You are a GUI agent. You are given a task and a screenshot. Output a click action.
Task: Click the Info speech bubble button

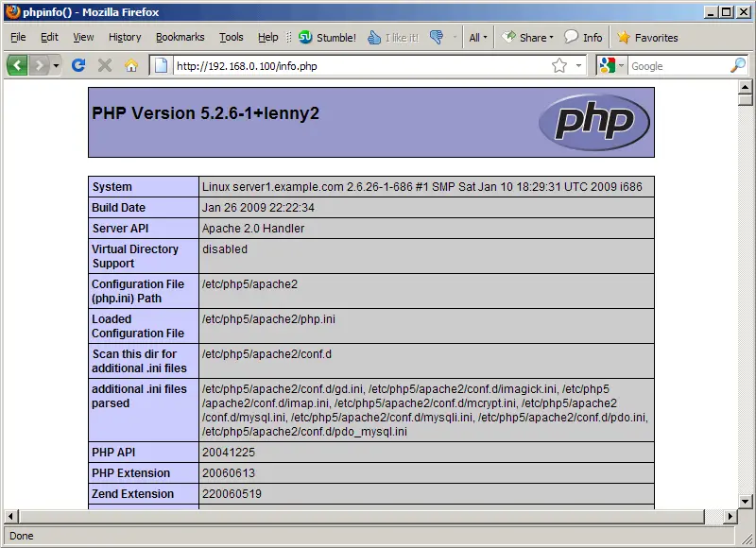(x=583, y=37)
